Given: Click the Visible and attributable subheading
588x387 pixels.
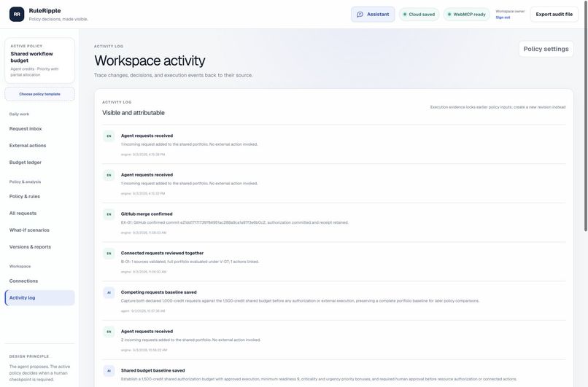Looking at the screenshot, I should pos(133,113).
